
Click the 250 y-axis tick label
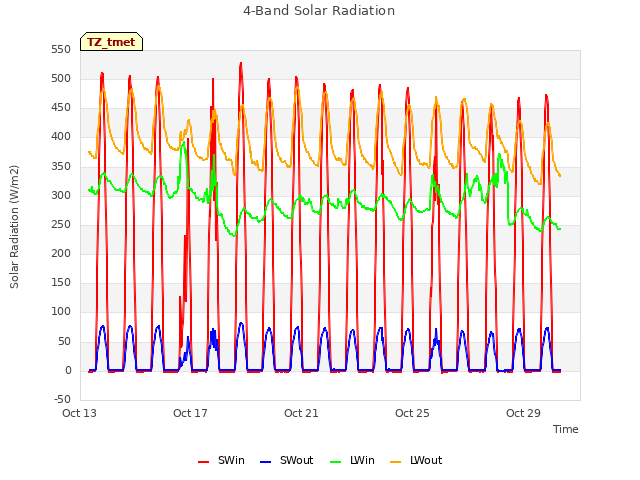[x=61, y=224]
